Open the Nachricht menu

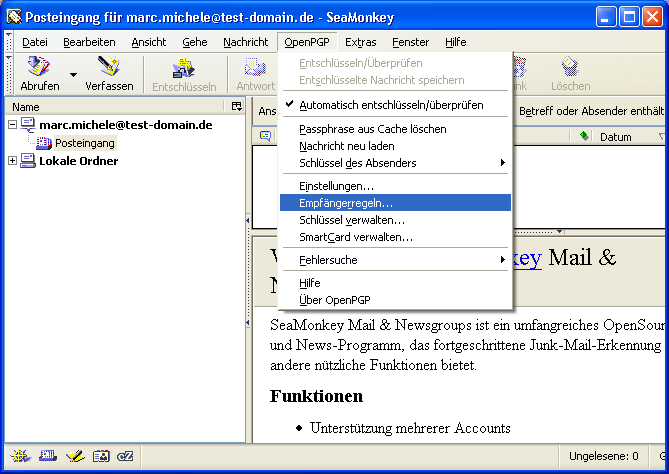click(x=245, y=42)
